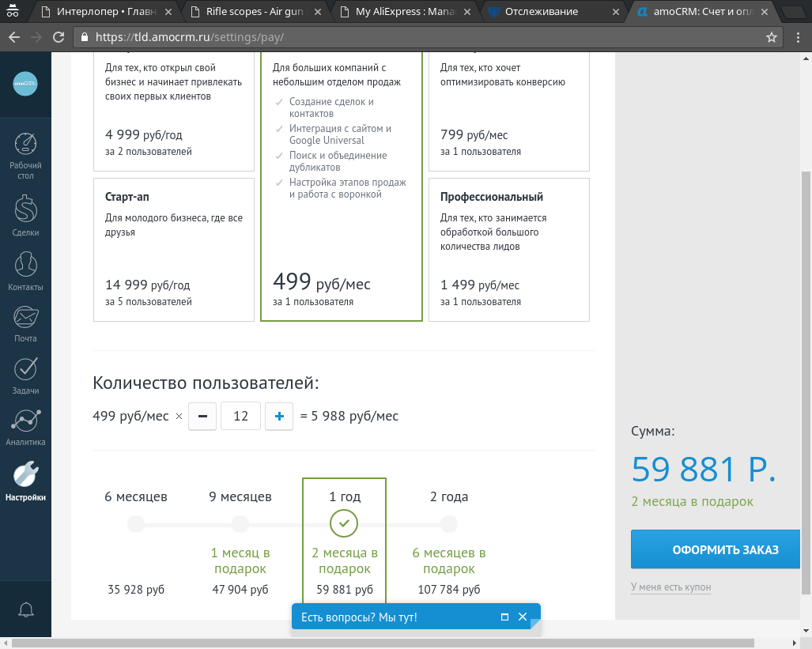The width and height of the screenshot is (812, 649).
Task: Open the Chrome menu with three dots
Action: [x=798, y=37]
